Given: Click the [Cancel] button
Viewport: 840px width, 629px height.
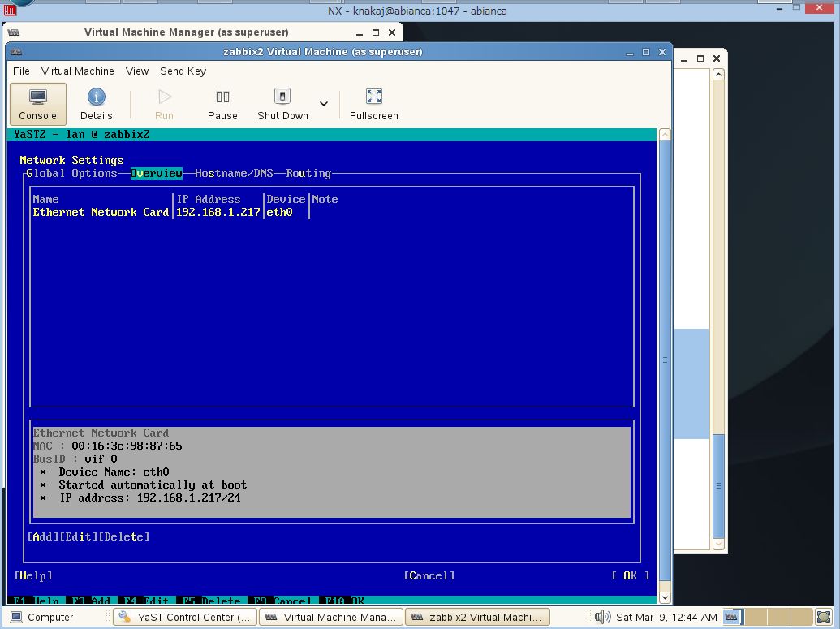Looking at the screenshot, I should (x=429, y=575).
